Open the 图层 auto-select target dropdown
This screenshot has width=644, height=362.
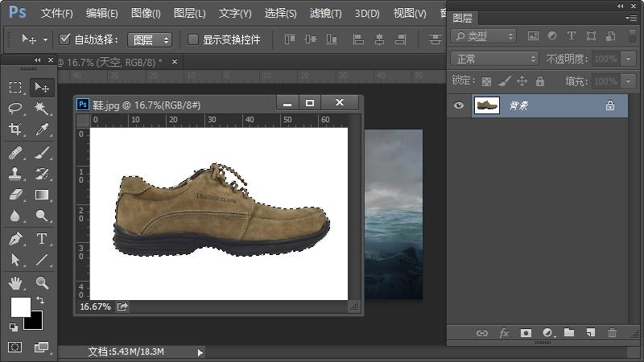(x=151, y=39)
